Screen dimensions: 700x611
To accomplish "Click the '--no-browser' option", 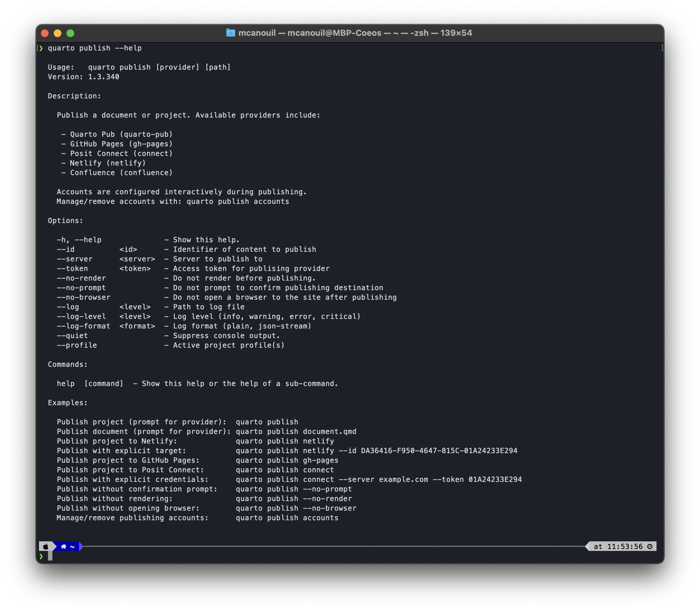I will (x=83, y=297).
